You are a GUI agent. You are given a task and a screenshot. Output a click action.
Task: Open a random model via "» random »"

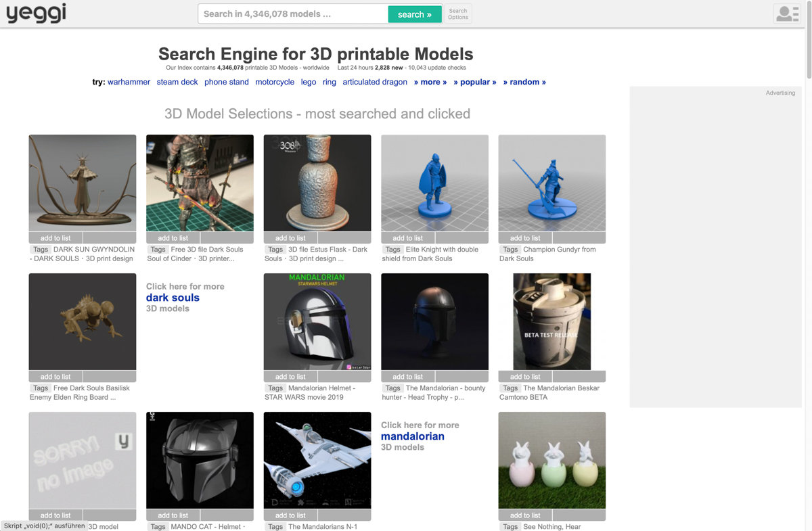[524, 82]
